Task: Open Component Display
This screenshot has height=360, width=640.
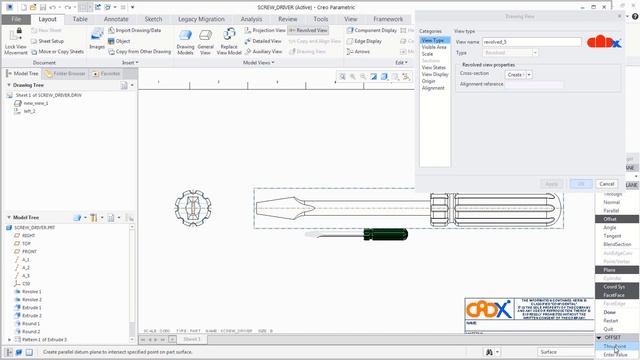Action: point(372,31)
